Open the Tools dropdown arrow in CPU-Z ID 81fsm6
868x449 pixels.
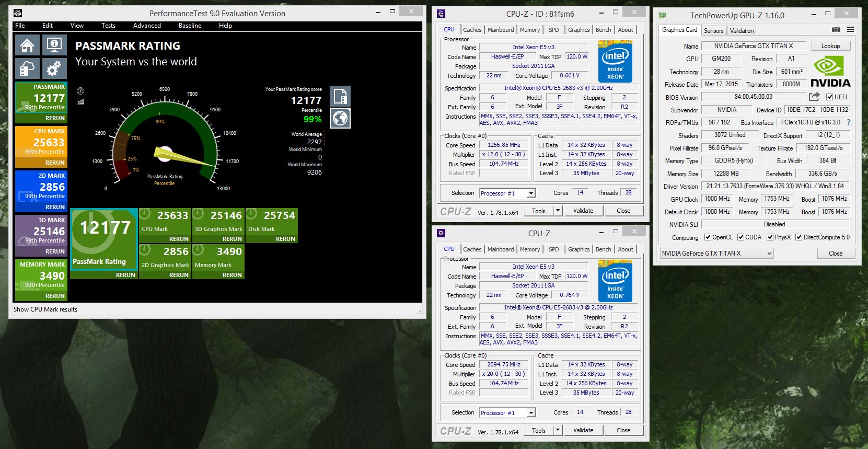coord(558,211)
